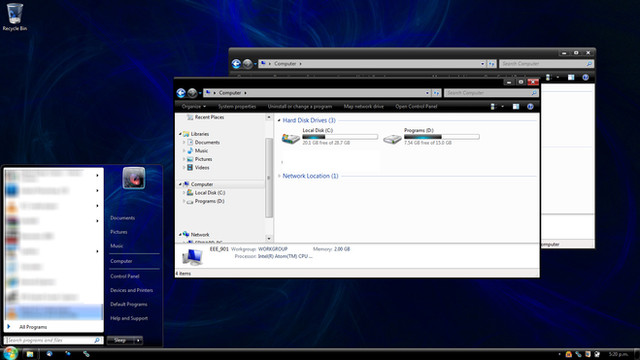Click Uninstall or change a program

[x=300, y=107]
